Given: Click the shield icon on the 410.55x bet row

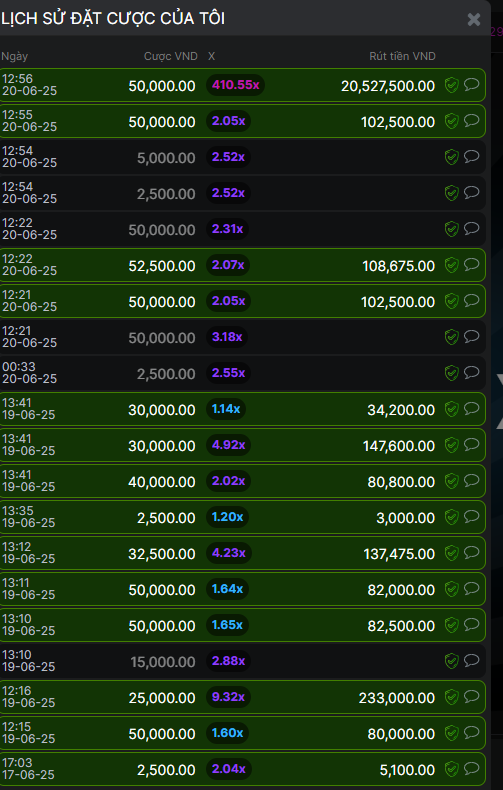Looking at the screenshot, I should 452,85.
